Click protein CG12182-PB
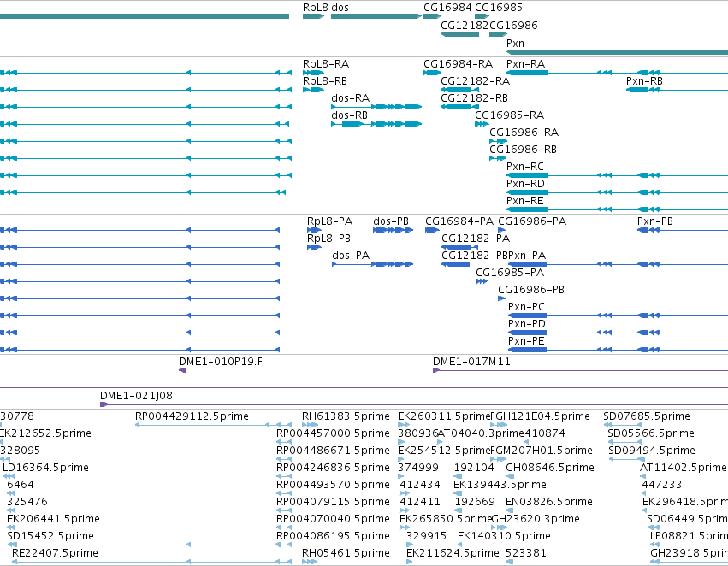Image resolution: width=728 pixels, height=566 pixels. (475, 256)
